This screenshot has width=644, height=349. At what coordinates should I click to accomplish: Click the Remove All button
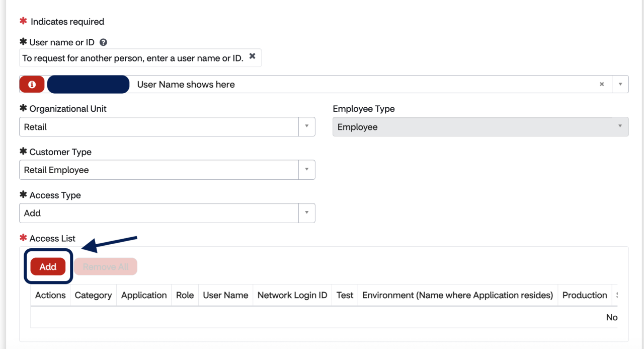tap(105, 266)
